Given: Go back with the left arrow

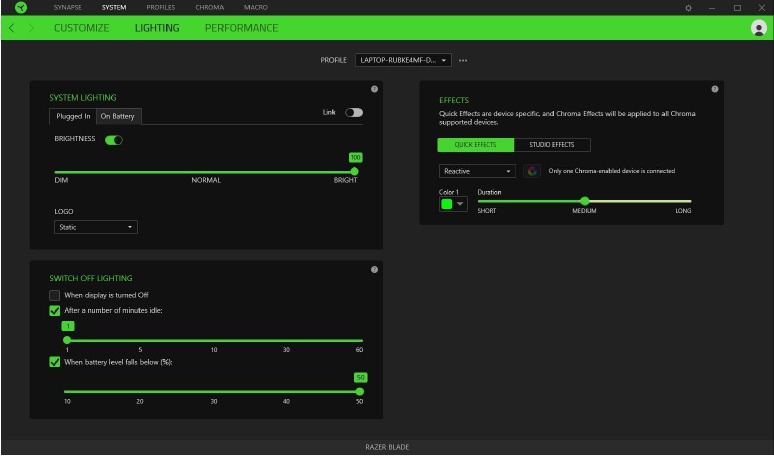Looking at the screenshot, I should coord(11,28).
